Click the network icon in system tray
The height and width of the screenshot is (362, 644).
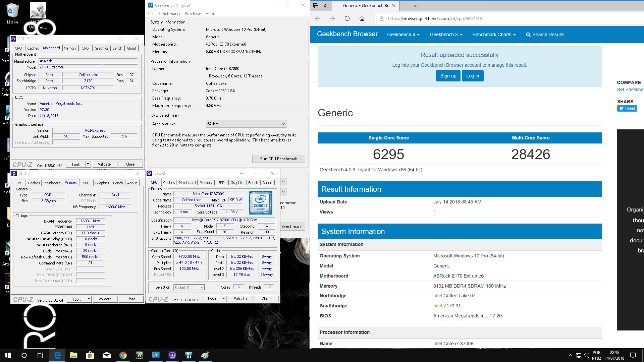(579, 355)
